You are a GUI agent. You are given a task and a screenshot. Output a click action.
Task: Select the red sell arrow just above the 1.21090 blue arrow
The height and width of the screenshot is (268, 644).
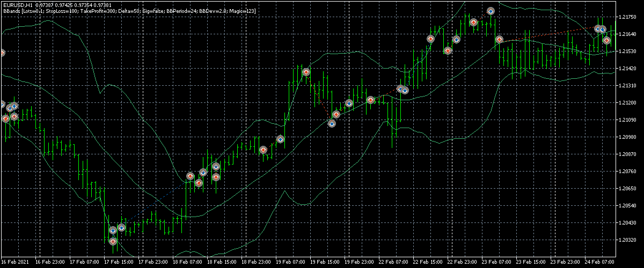(x=336, y=114)
